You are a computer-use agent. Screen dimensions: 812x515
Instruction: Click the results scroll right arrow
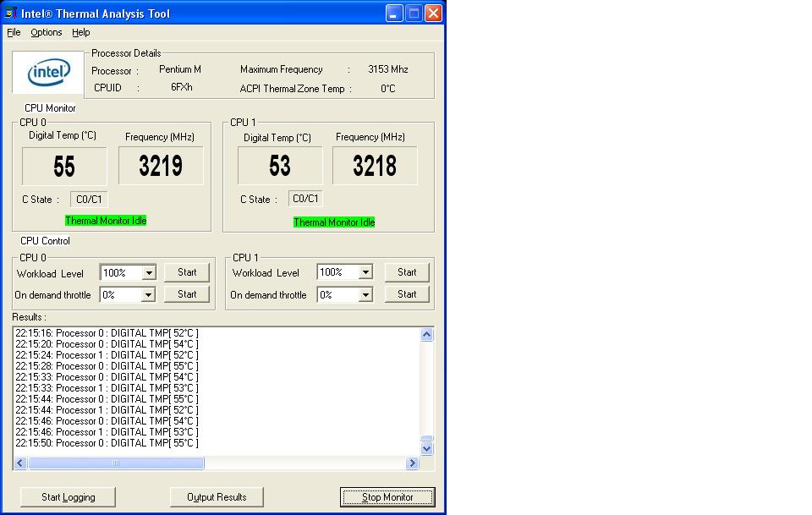(412, 463)
